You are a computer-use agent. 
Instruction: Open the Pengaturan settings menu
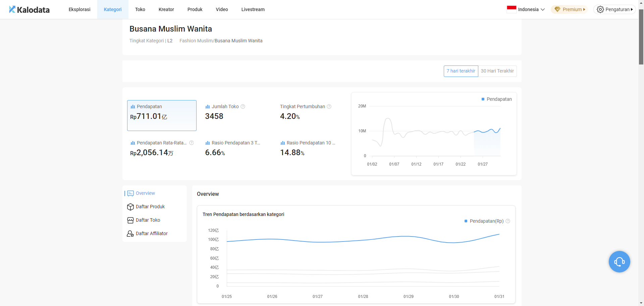click(x=614, y=9)
